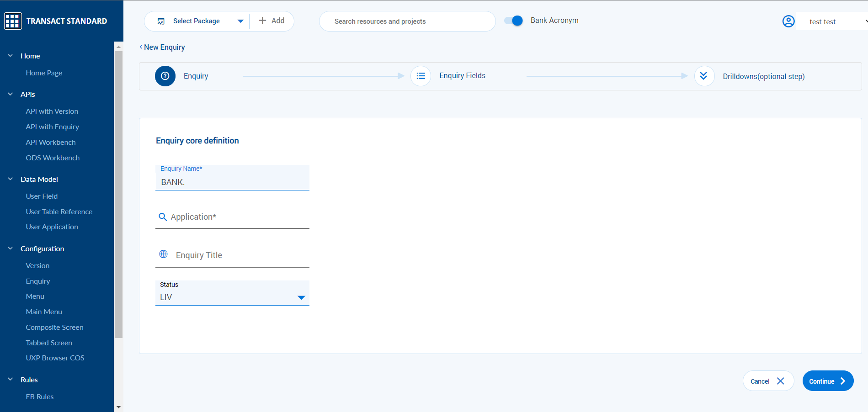Click the Add button with plus sign
The image size is (868, 412).
pyautogui.click(x=272, y=21)
